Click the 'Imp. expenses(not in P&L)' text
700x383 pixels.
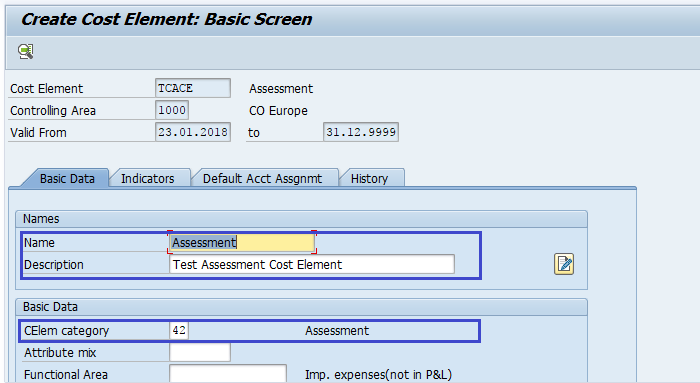point(379,375)
